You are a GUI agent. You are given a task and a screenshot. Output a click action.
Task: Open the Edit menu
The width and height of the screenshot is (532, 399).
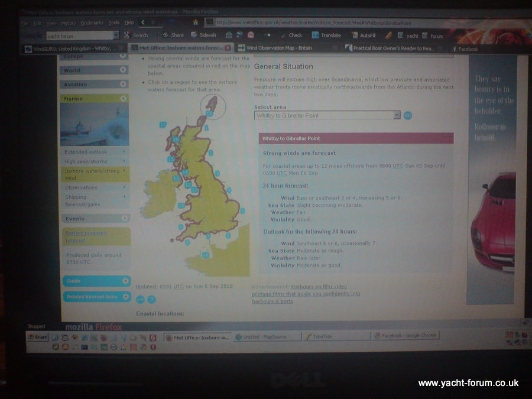tap(37, 24)
